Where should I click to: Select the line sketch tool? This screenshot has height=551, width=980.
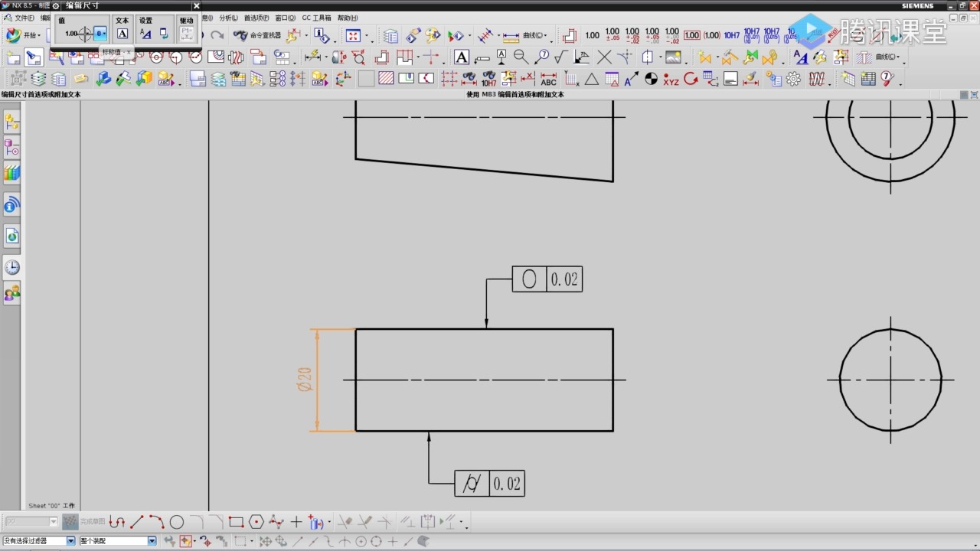(137, 522)
